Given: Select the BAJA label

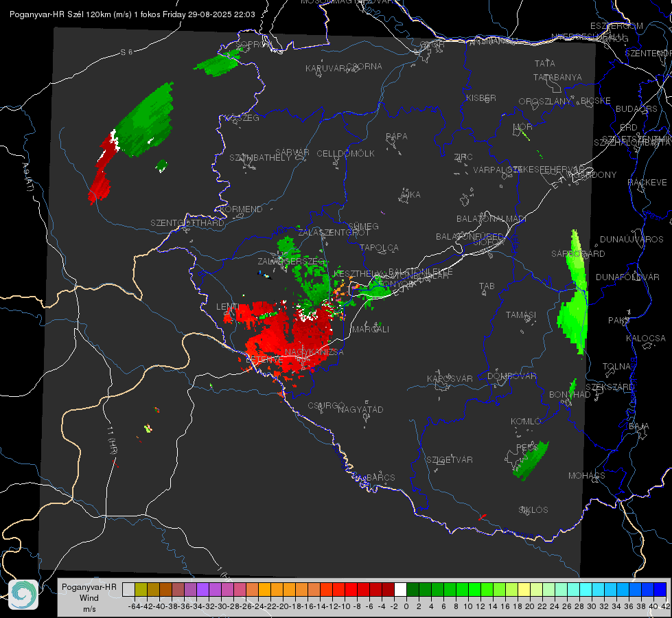Looking at the screenshot, I should [639, 426].
